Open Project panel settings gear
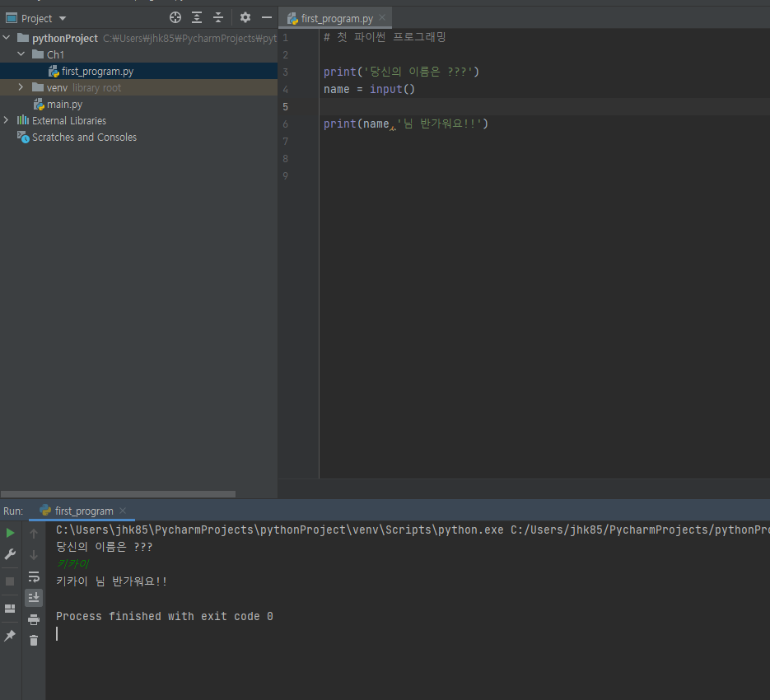 [x=245, y=18]
